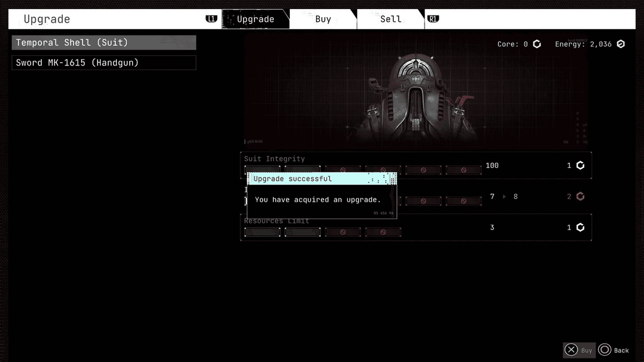Switch to the Buy tab
644x362 pixels.
point(323,19)
